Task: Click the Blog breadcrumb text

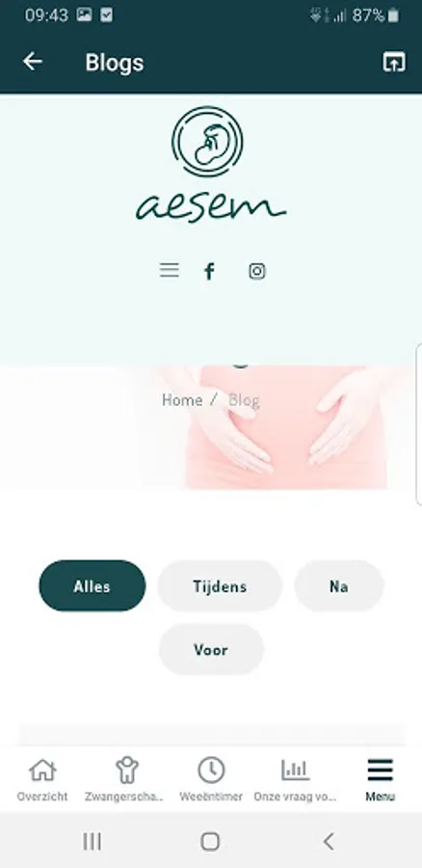Action: [244, 400]
